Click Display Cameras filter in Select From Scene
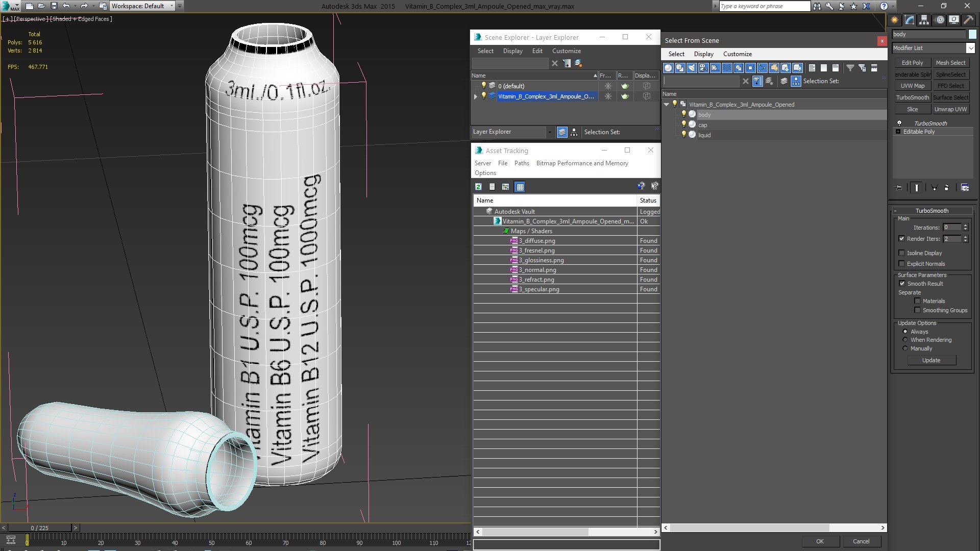This screenshot has height=551, width=980. [x=703, y=68]
